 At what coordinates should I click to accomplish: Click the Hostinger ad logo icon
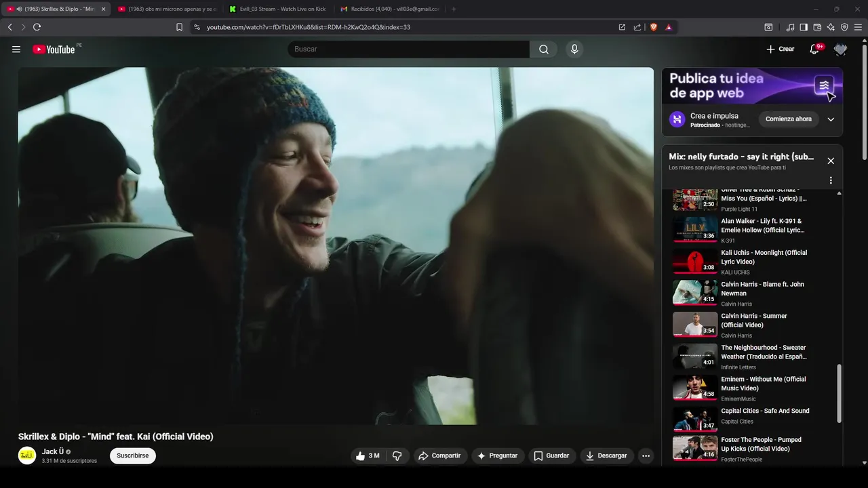tap(677, 120)
